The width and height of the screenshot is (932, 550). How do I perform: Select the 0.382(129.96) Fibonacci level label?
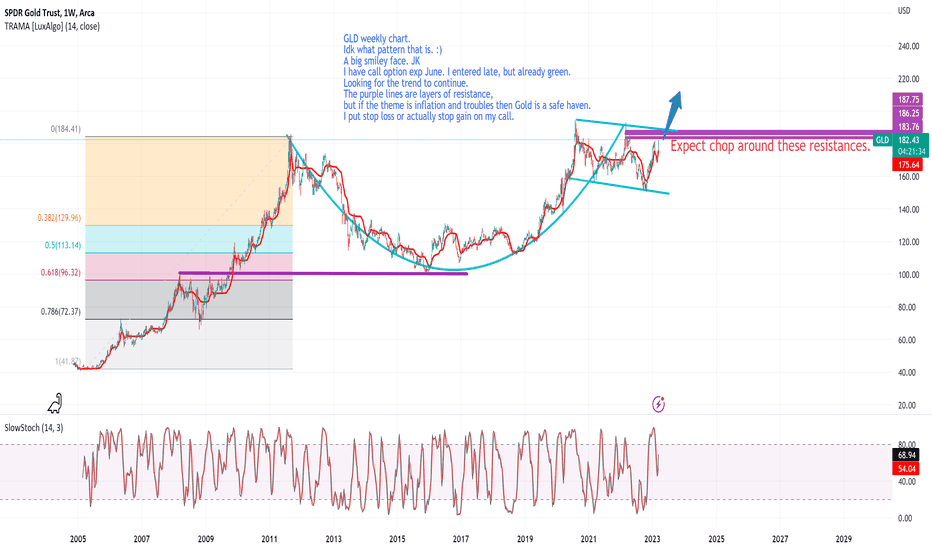click(x=59, y=218)
